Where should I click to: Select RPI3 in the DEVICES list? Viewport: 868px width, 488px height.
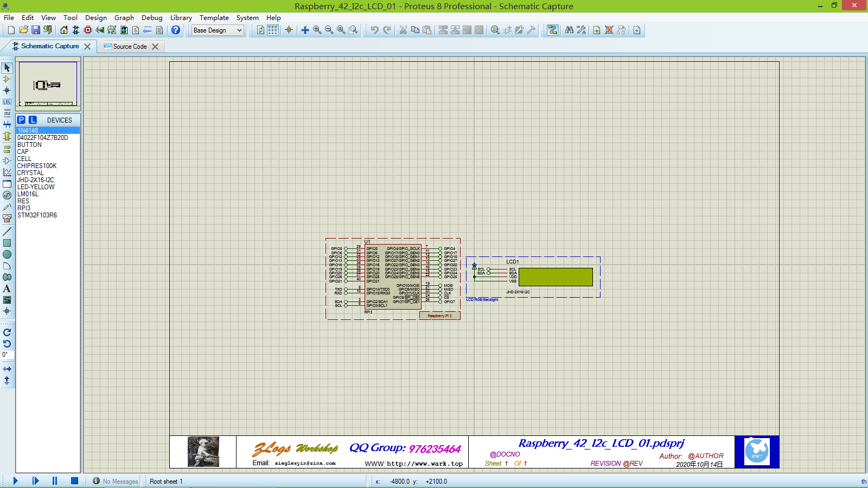(x=23, y=208)
